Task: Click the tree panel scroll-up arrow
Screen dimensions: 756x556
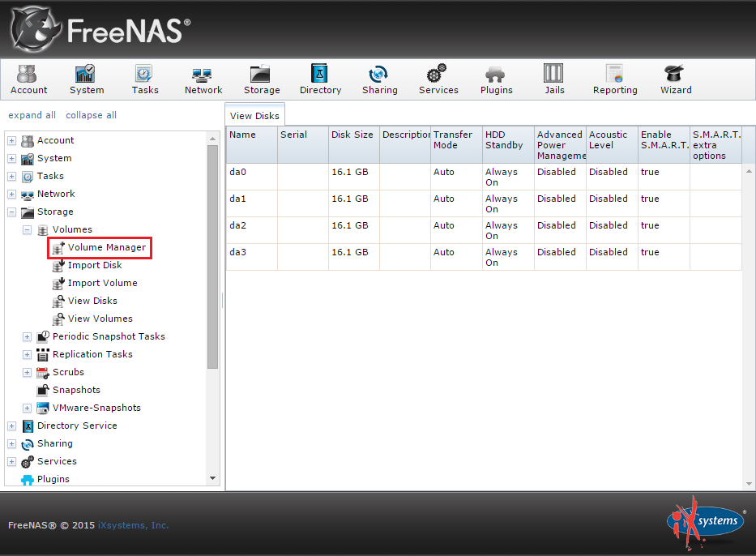Action: pyautogui.click(x=212, y=139)
